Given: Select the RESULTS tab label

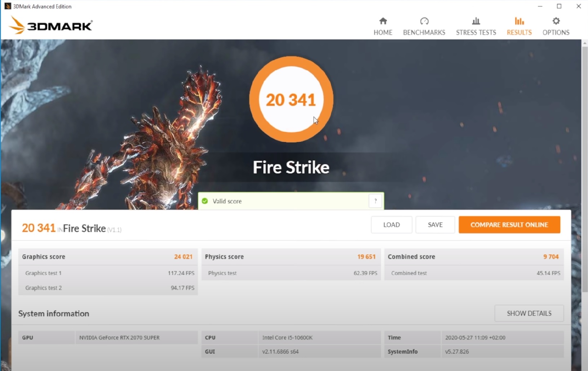Looking at the screenshot, I should (x=519, y=32).
